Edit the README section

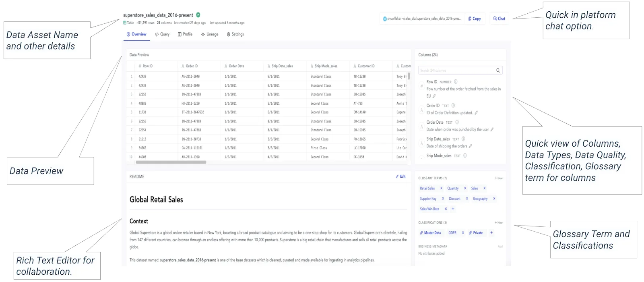click(400, 176)
